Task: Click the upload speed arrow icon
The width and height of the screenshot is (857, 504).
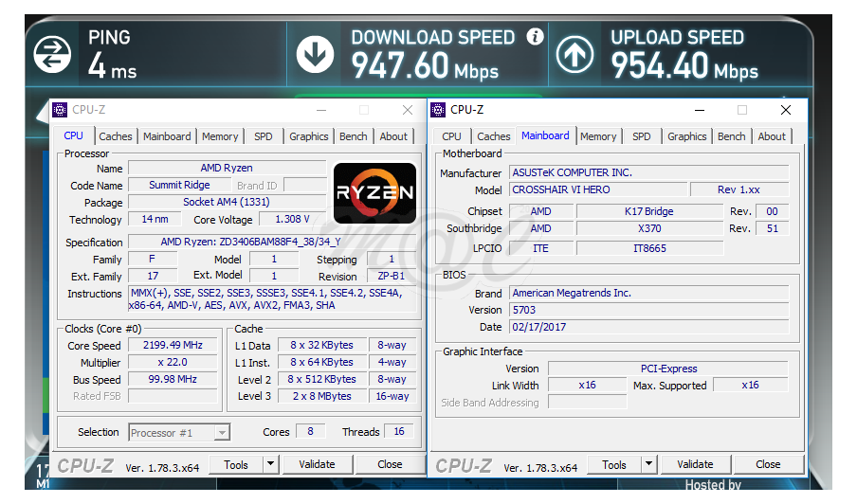Action: 575,54
